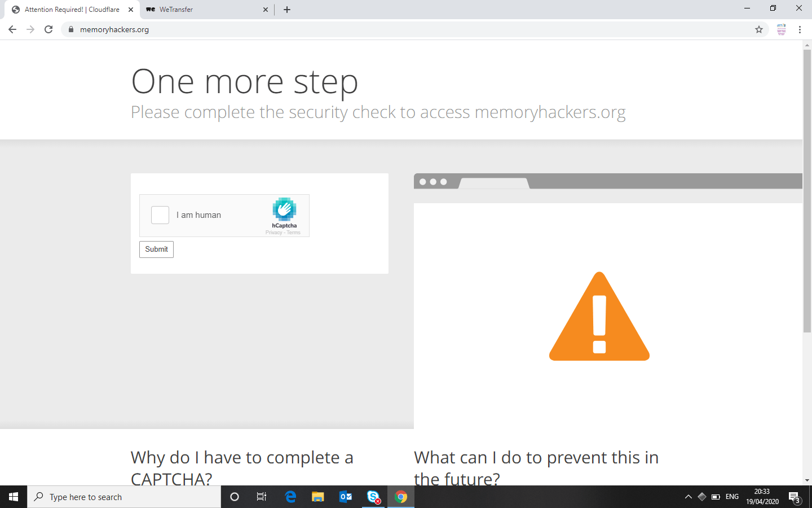The width and height of the screenshot is (812, 508).
Task: Click the Chrome taskbar icon
Action: [401, 497]
